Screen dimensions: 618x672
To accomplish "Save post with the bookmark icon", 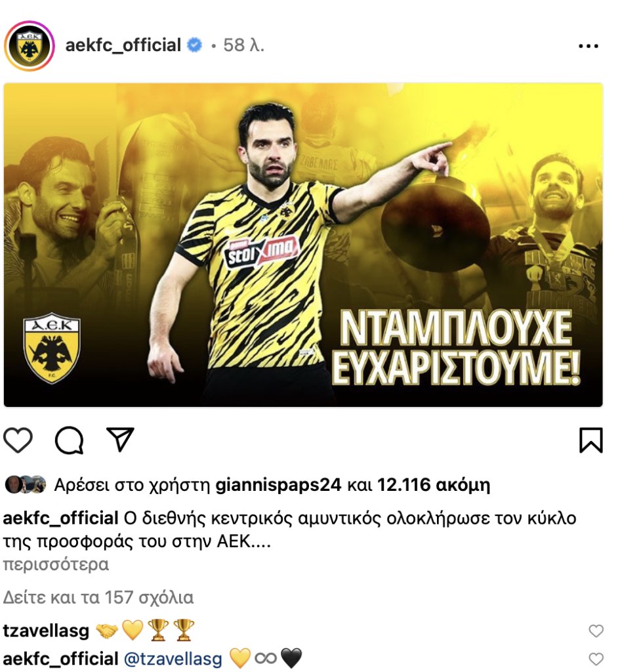I will tap(591, 440).
